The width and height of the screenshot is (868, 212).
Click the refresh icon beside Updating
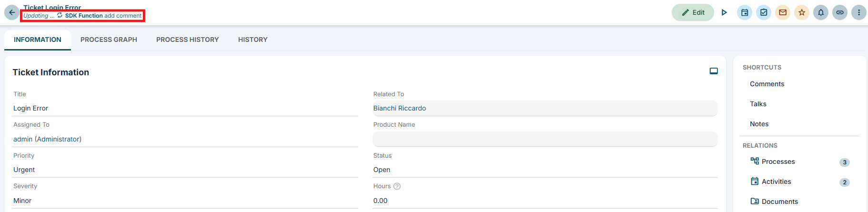(60, 15)
